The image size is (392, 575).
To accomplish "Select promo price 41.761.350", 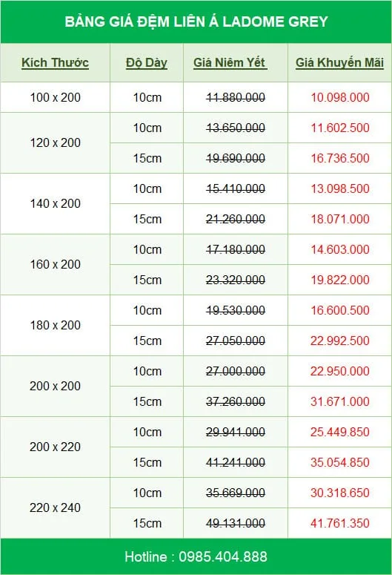I will click(x=340, y=523).
